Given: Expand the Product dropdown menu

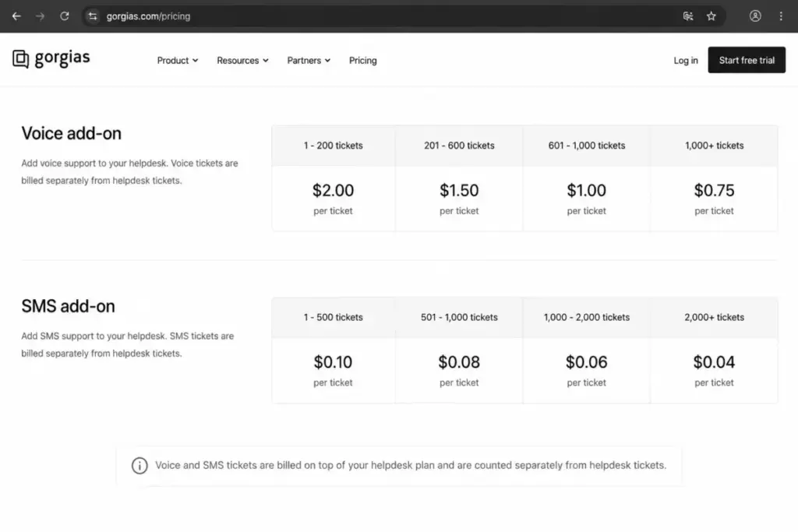Looking at the screenshot, I should [178, 61].
